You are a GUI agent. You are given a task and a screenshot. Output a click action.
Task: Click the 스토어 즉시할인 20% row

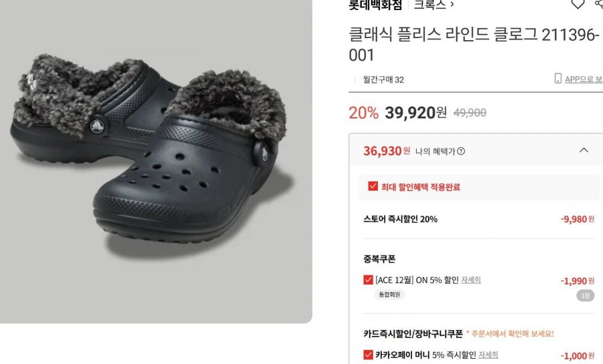(x=479, y=219)
